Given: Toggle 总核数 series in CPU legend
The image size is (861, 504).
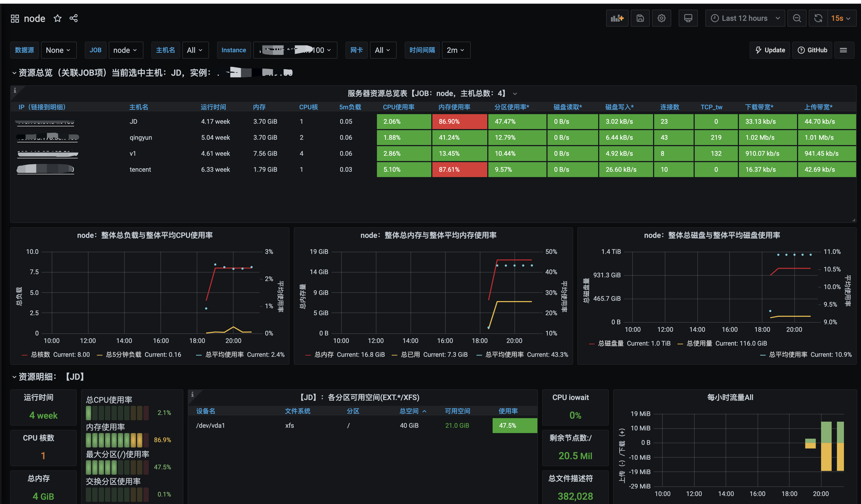Looking at the screenshot, I should point(40,355).
